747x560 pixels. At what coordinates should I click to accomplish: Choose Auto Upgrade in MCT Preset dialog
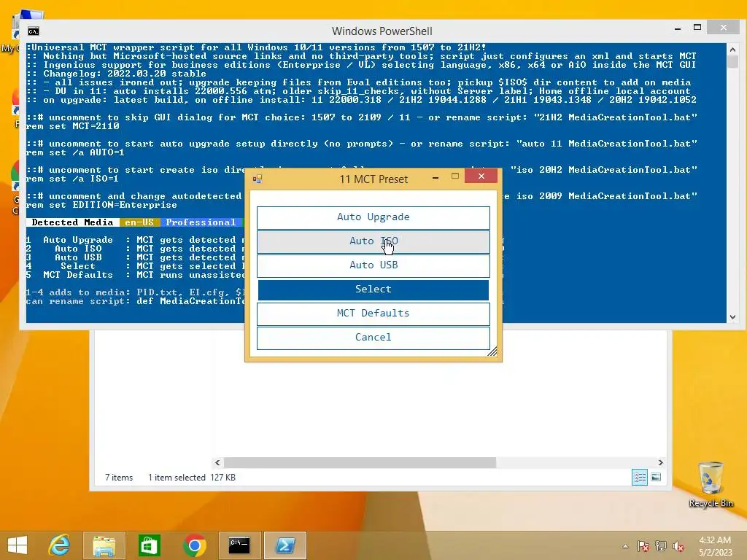click(373, 217)
